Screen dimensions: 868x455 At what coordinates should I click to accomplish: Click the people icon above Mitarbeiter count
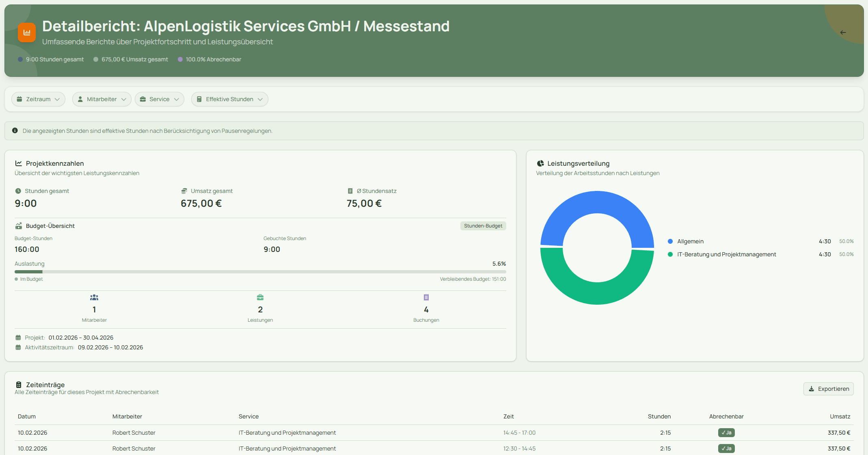click(x=94, y=297)
